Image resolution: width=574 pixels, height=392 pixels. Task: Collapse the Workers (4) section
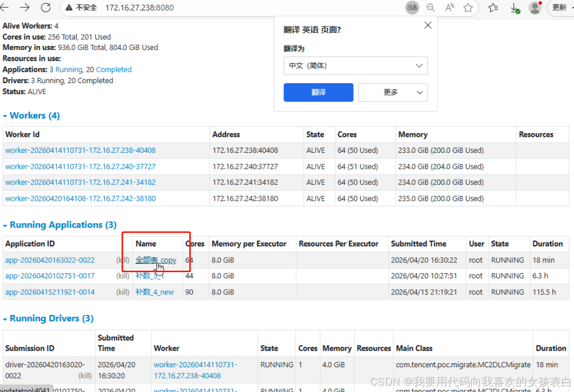[32, 116]
